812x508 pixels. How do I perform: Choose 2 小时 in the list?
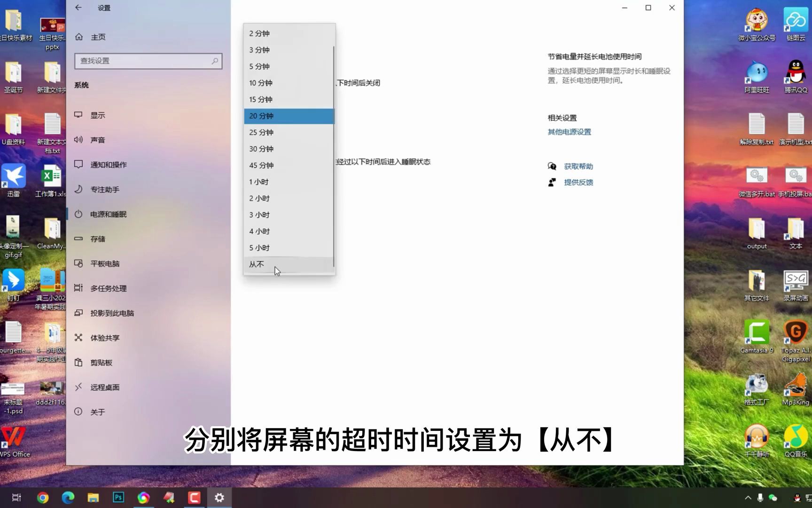pos(289,198)
